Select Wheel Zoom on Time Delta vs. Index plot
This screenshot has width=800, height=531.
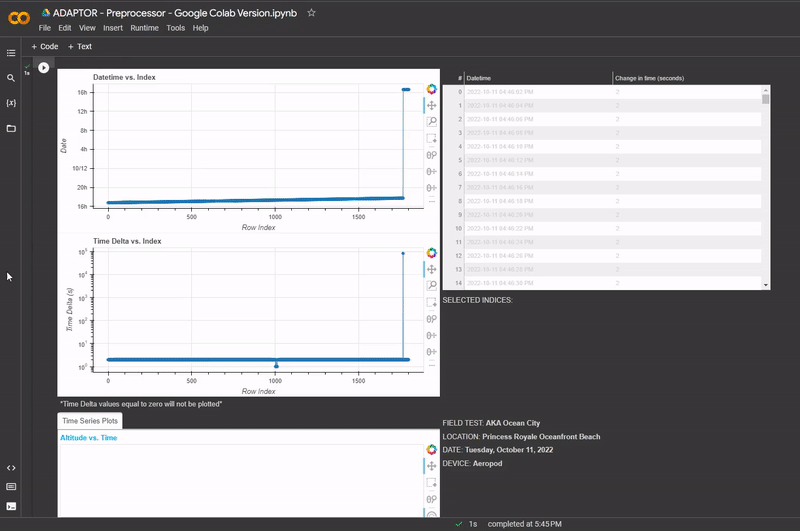(432, 319)
